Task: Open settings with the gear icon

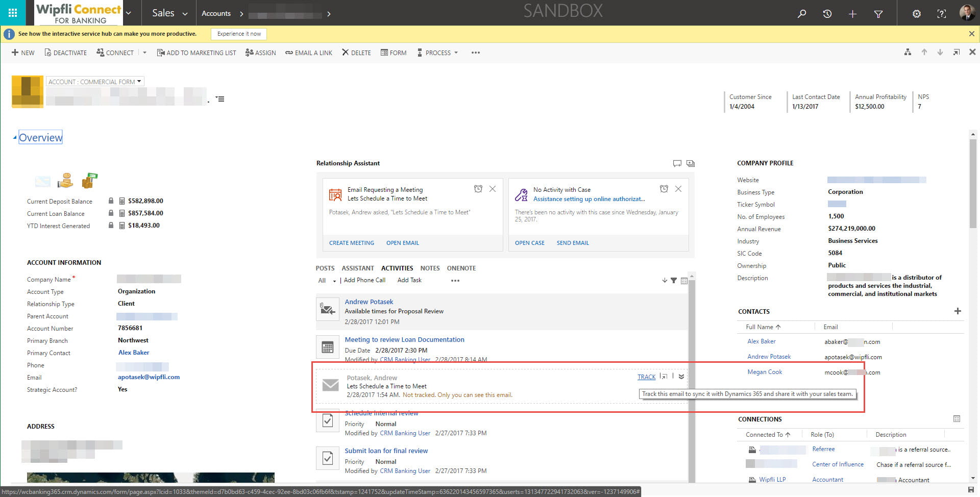Action: pos(917,14)
